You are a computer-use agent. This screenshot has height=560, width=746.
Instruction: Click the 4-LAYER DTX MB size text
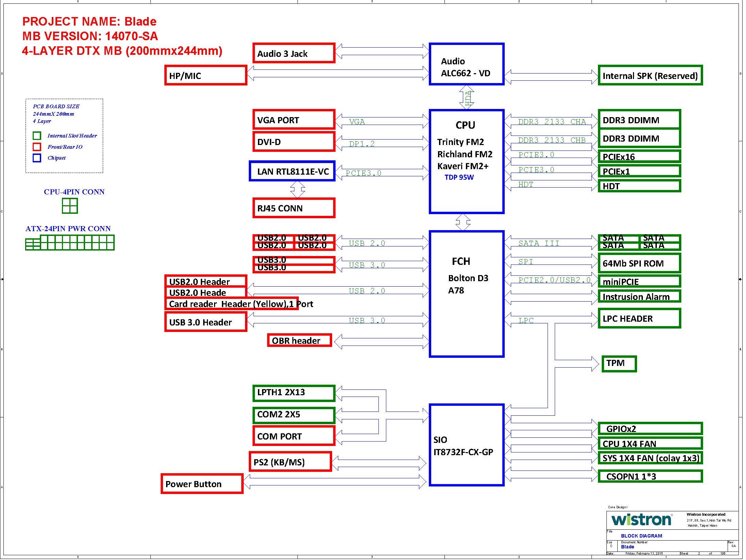pos(122,51)
